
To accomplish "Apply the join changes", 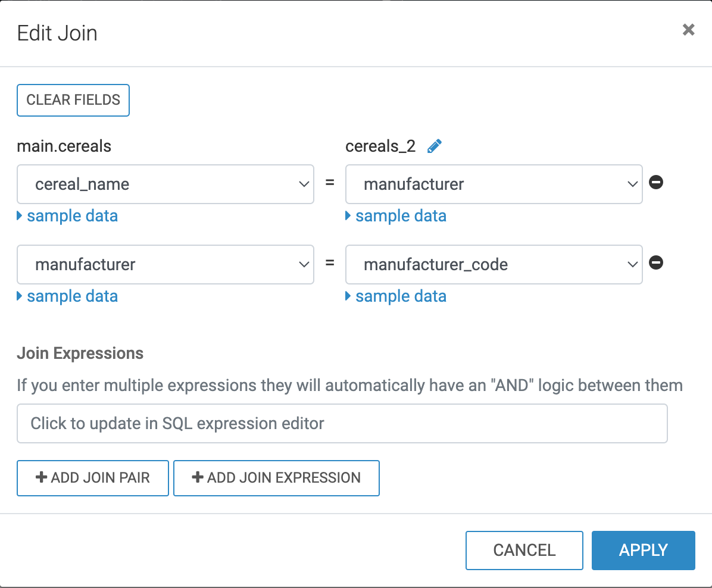I will tap(643, 551).
